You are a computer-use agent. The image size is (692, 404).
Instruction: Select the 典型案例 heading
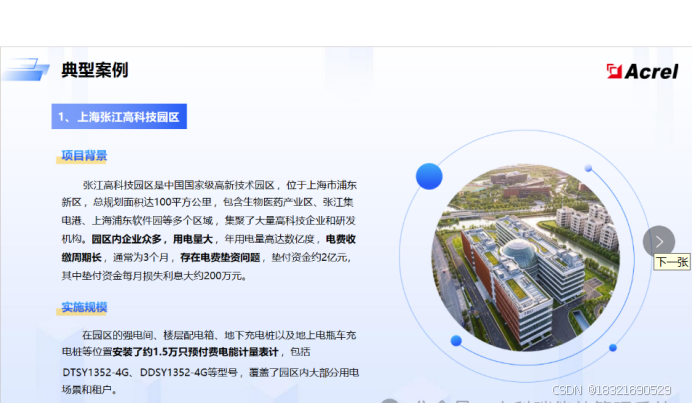point(95,70)
